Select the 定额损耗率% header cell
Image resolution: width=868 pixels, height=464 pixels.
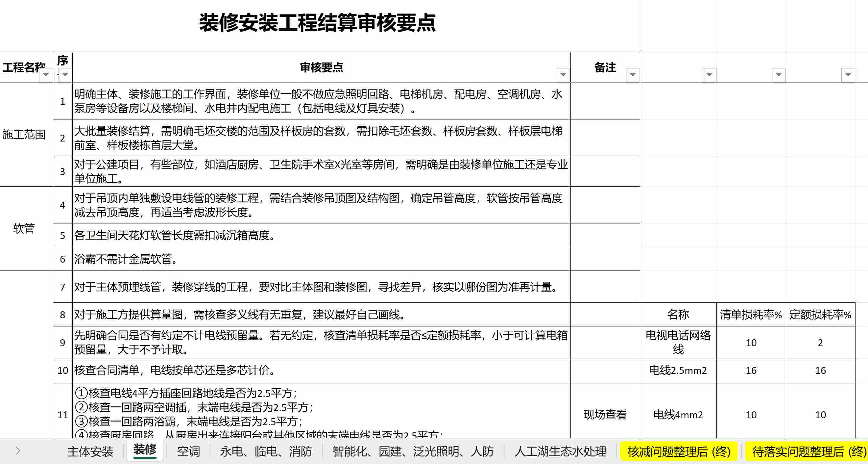[820, 315]
